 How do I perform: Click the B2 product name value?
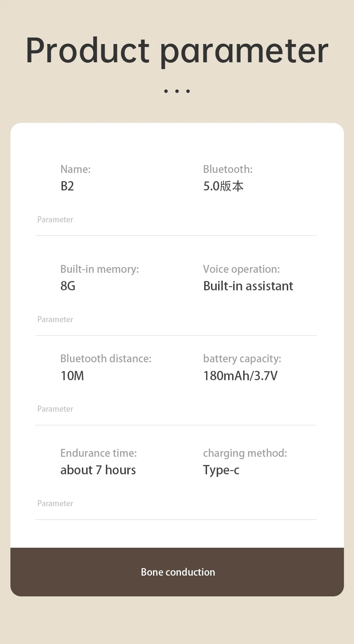(67, 186)
